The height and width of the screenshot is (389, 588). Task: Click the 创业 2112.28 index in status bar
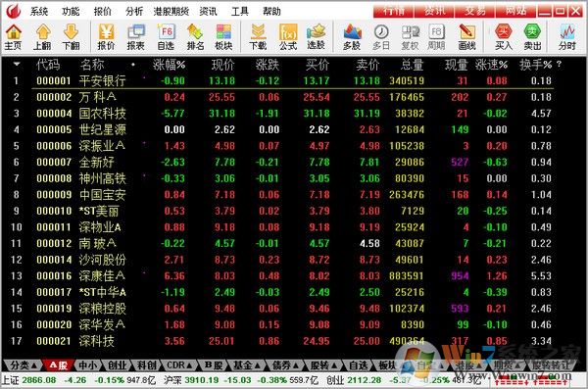coord(355,380)
